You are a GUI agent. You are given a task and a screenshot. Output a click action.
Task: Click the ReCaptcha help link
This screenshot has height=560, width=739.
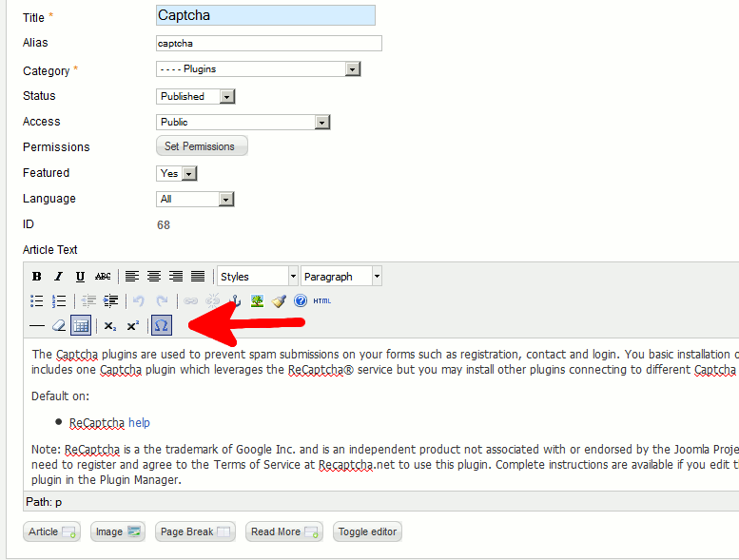click(x=139, y=423)
